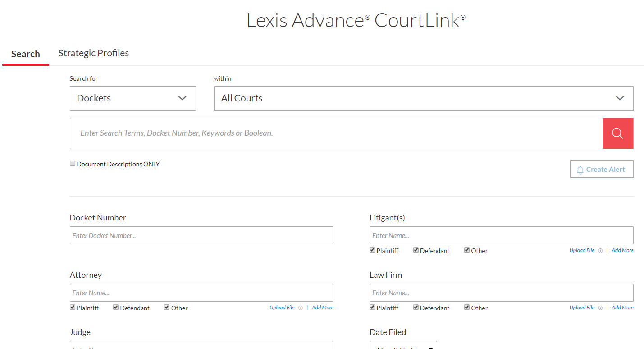The image size is (644, 349).
Task: Click the Lexis Advance CourtLink title
Action: [356, 21]
